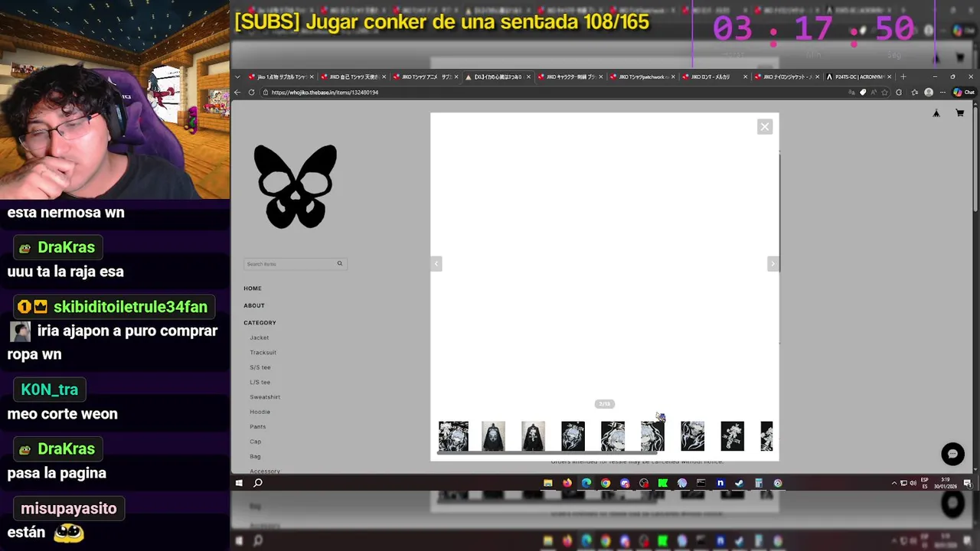This screenshot has width=980, height=551.
Task: Select the first product thumbnail
Action: pyautogui.click(x=453, y=436)
